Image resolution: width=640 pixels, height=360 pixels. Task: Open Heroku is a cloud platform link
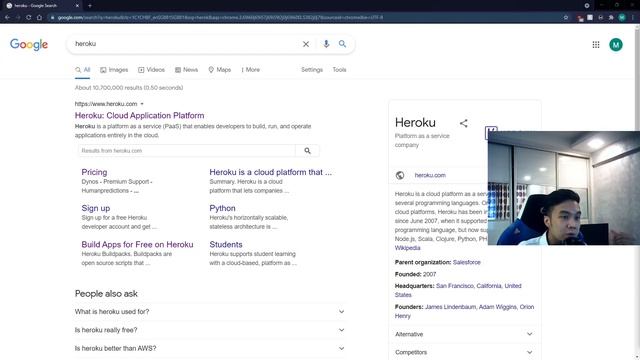(271, 172)
